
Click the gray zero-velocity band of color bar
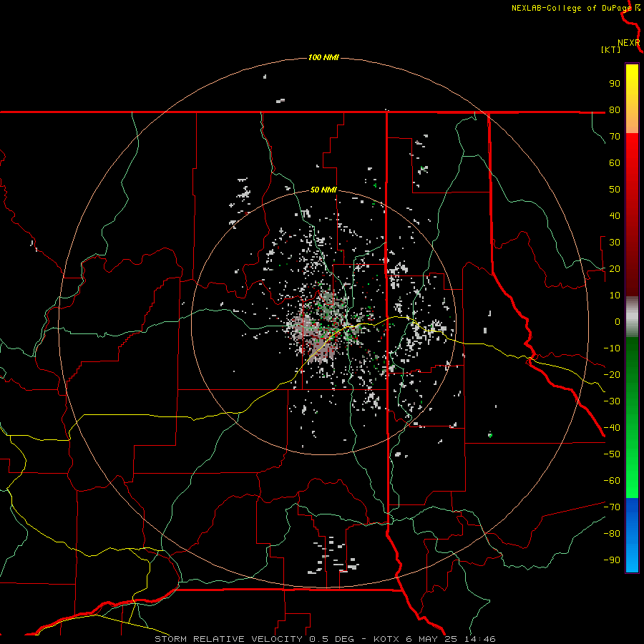tap(632, 317)
